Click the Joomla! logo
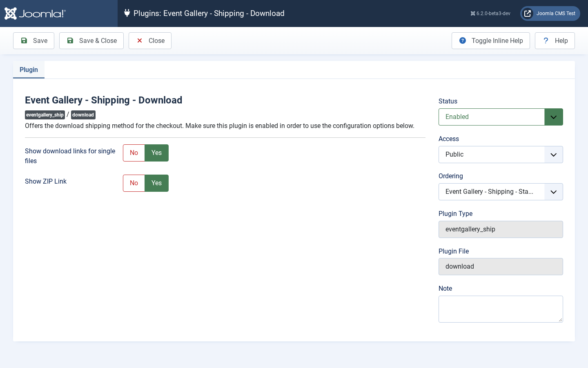Viewport: 588px width, 368px height. coord(35,13)
